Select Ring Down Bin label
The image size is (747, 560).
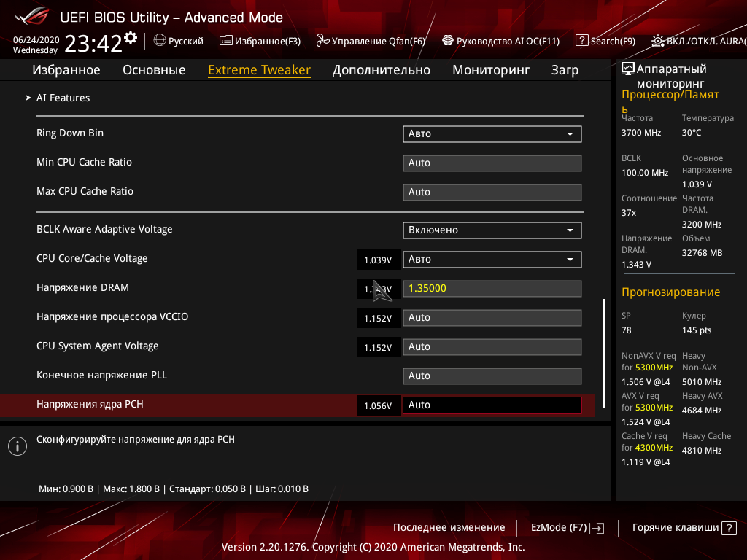click(70, 133)
